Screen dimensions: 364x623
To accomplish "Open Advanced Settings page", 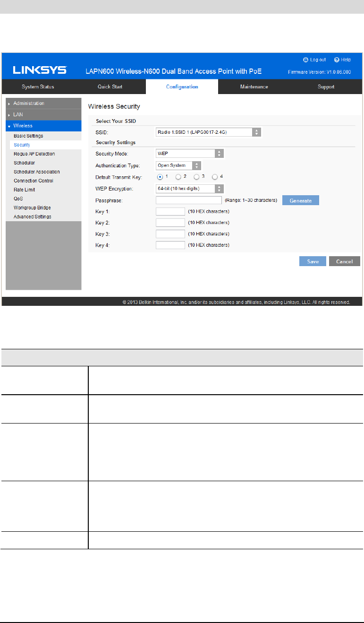I will pos(33,216).
